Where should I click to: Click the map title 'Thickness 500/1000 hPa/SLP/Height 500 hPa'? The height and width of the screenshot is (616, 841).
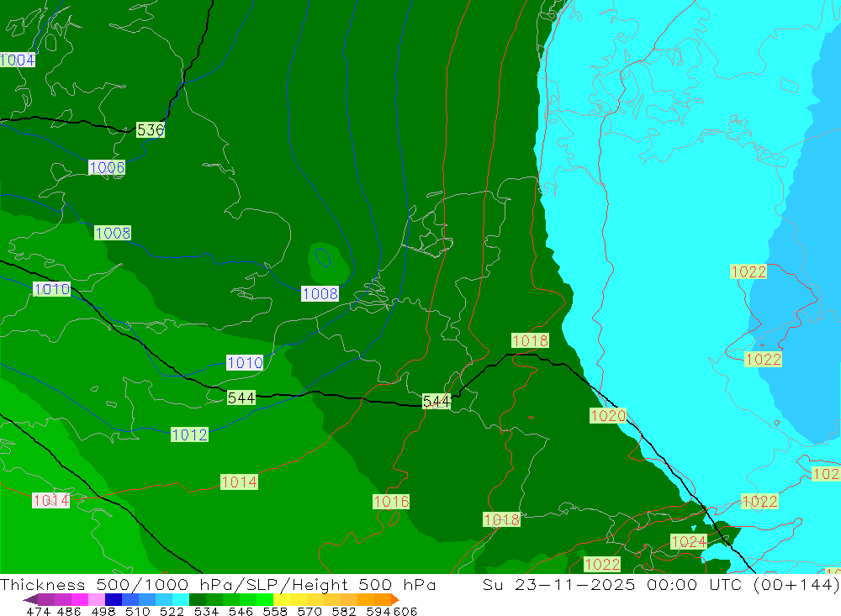tap(218, 584)
